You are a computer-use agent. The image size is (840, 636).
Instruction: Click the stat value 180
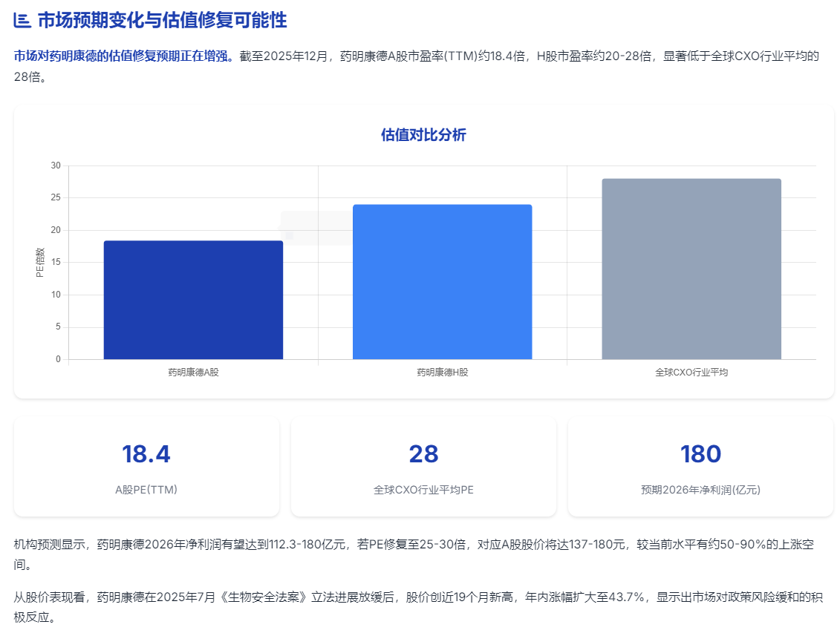(700, 454)
